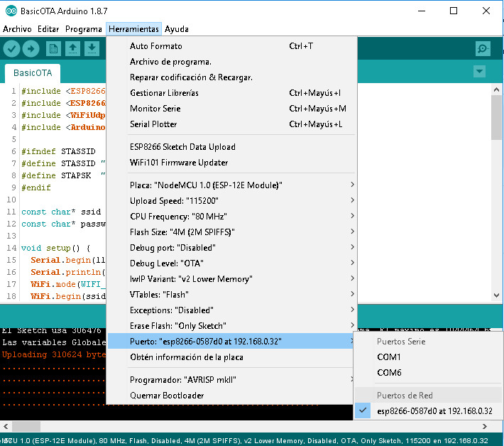Close the Herramientas menu from the menu bar
This screenshot has width=504, height=446.
[x=133, y=29]
